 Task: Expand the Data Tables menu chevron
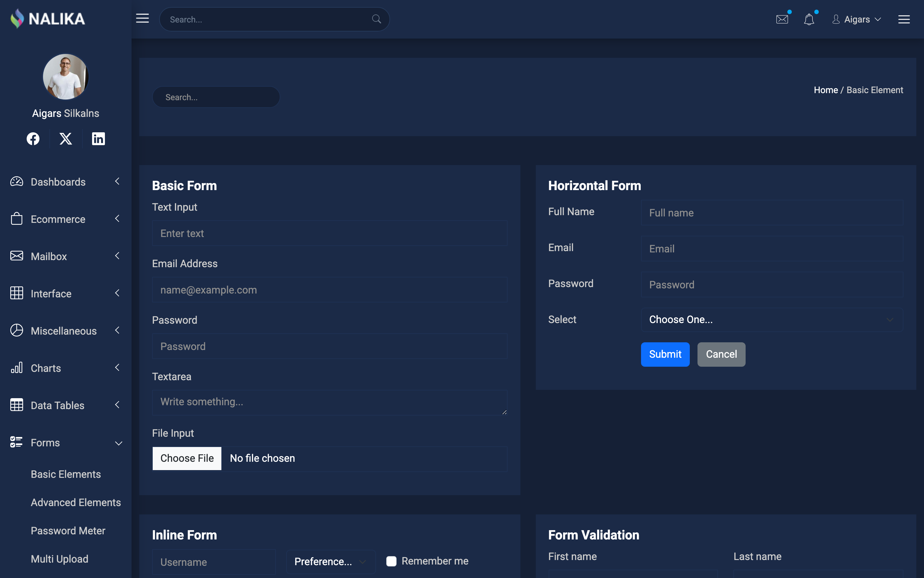[118, 405]
